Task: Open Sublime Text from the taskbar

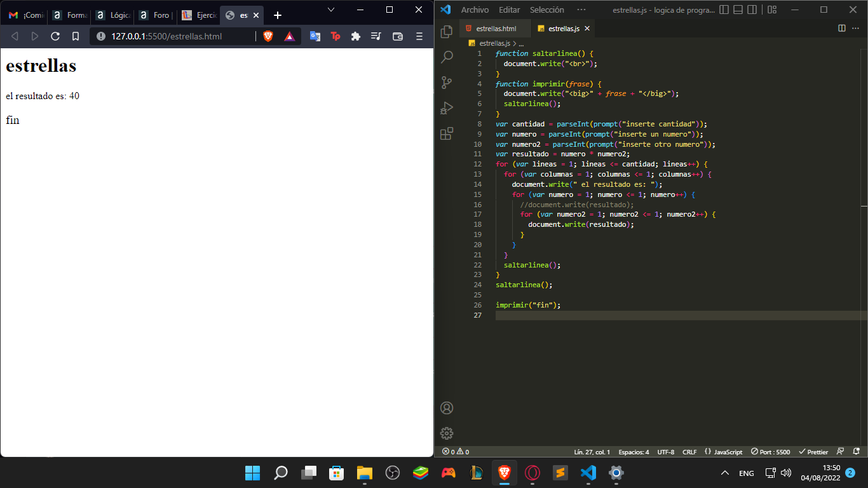Action: (560, 473)
